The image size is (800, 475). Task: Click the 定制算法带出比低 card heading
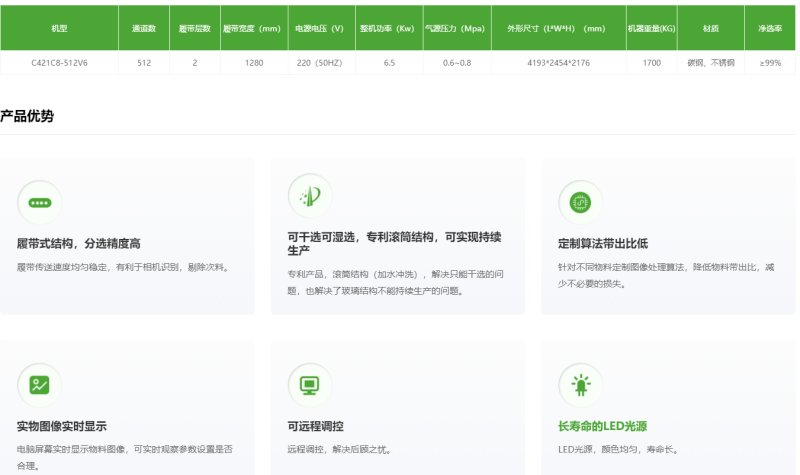point(603,244)
